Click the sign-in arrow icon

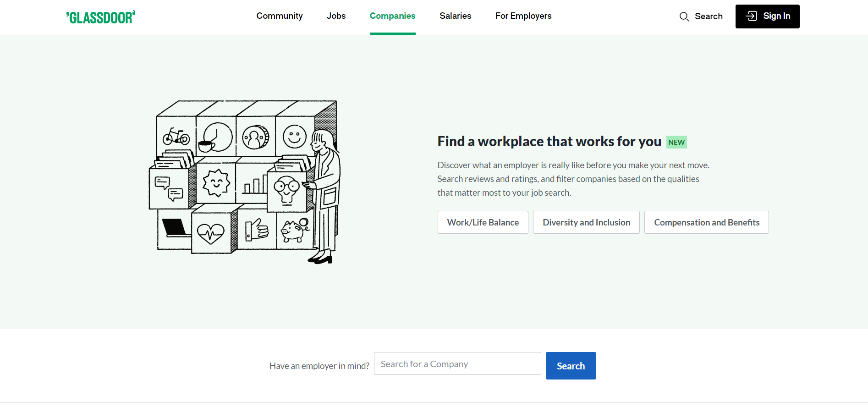pos(751,16)
